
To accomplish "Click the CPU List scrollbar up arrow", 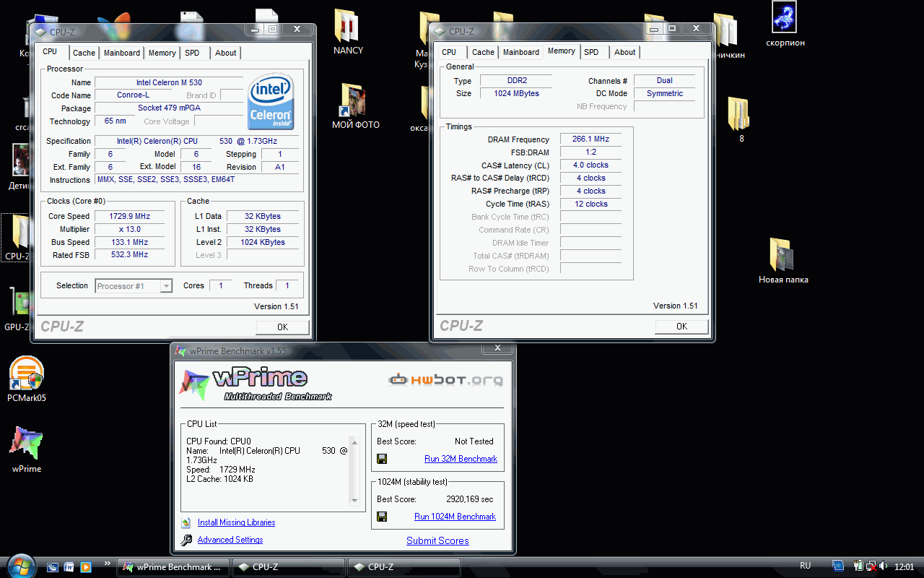I will tap(354, 441).
